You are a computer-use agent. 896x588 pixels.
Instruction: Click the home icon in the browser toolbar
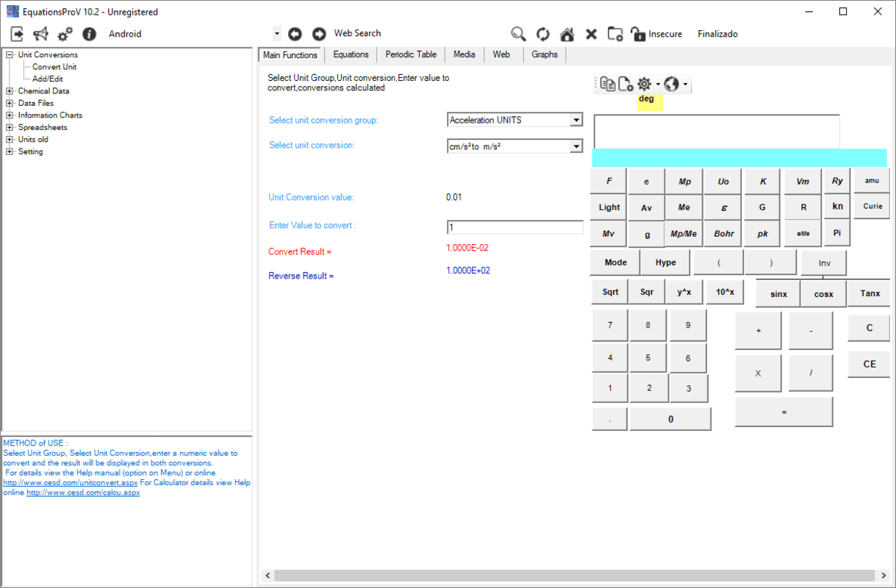click(x=567, y=34)
